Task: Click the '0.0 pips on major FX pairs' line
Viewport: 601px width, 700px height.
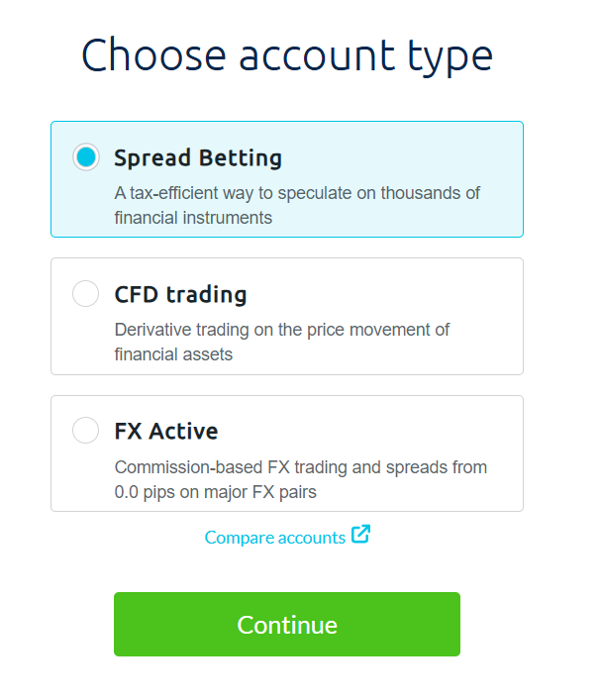Action: coord(215,490)
